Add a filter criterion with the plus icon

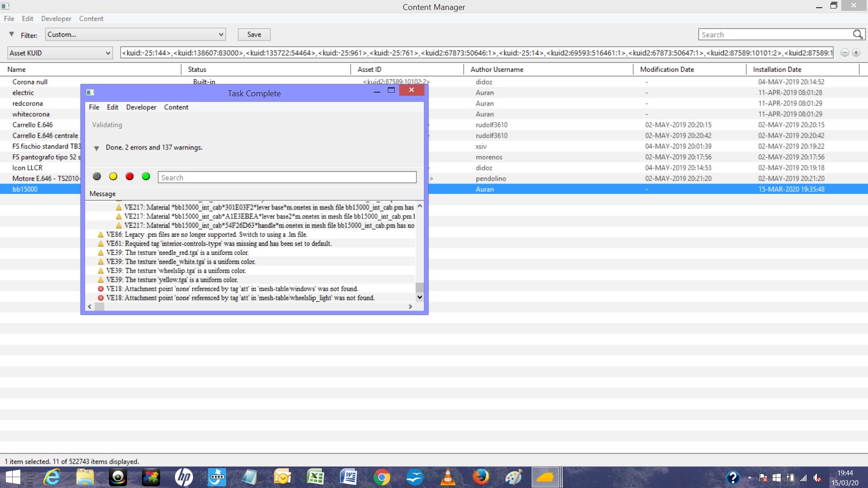coord(856,52)
